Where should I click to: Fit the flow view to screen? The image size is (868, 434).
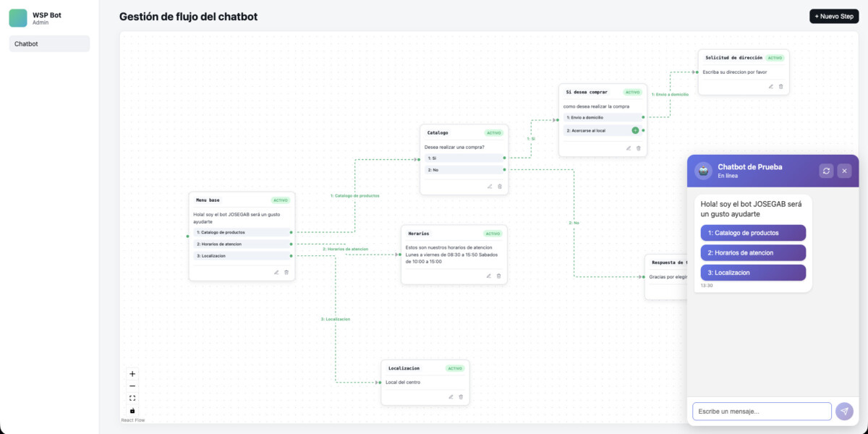click(x=132, y=397)
